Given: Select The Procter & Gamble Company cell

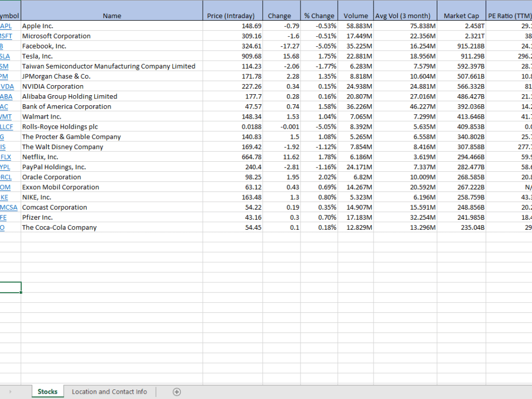Looking at the screenshot, I should click(112, 137).
